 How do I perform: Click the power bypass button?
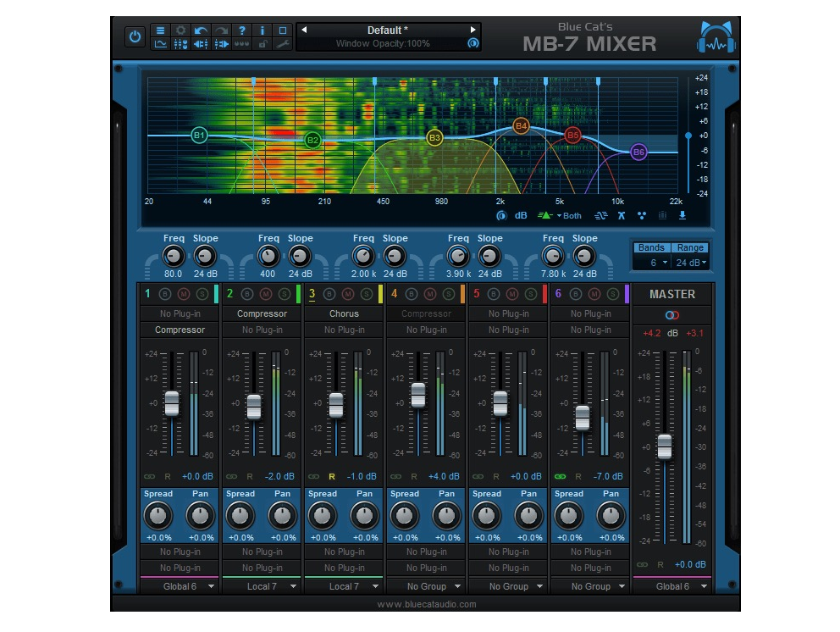point(135,37)
